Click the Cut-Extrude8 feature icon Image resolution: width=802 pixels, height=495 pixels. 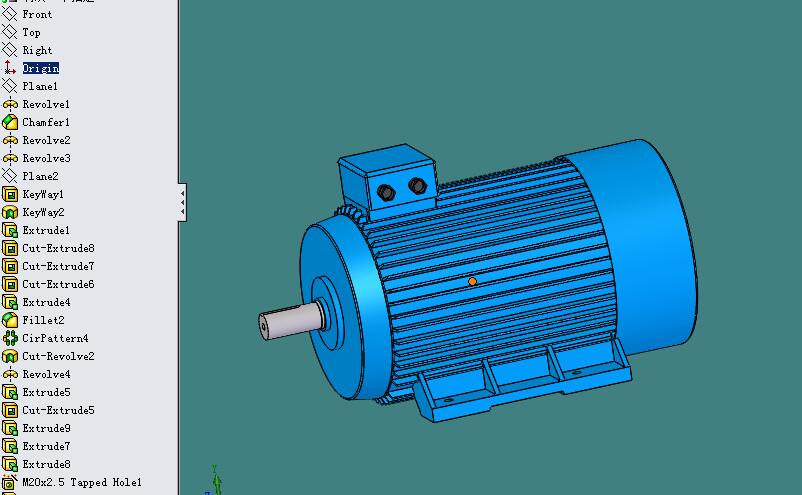10,248
